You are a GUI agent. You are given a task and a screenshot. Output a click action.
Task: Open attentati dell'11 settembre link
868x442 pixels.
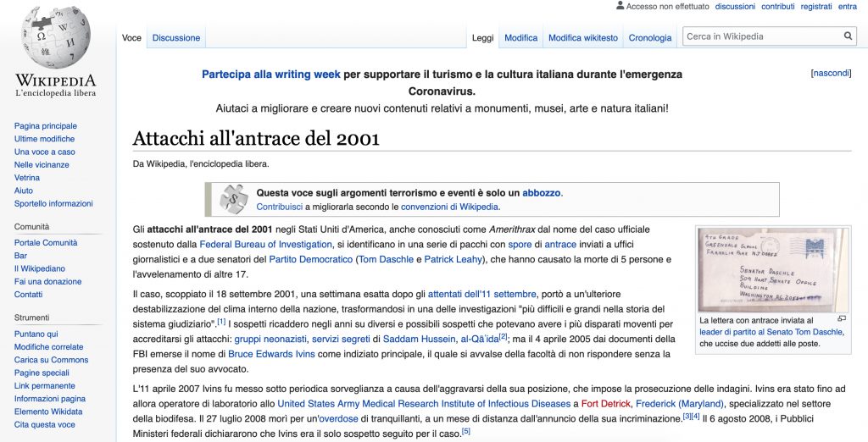point(481,294)
